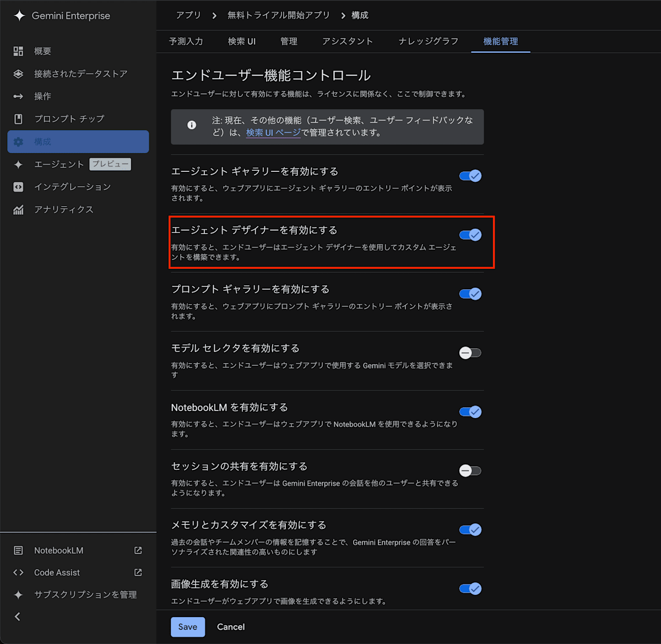Image resolution: width=661 pixels, height=644 pixels.
Task: Turn off the プロンプト ギャラリー switch
Action: click(x=470, y=294)
